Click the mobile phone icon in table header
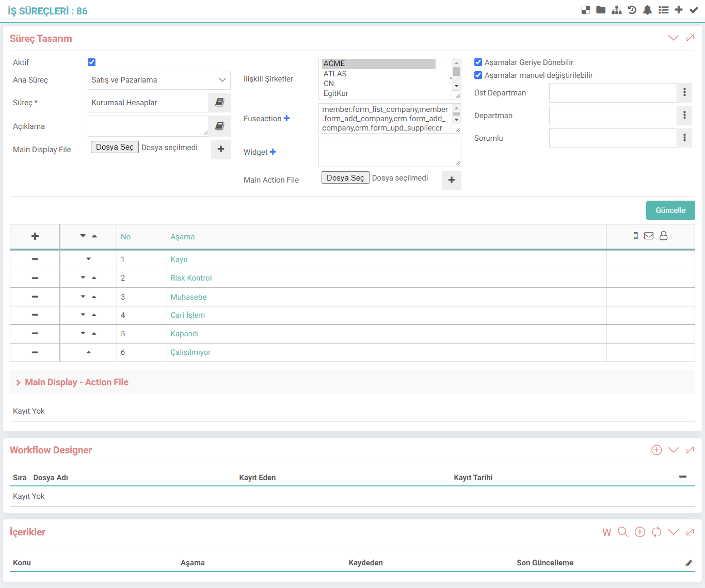 pos(636,236)
